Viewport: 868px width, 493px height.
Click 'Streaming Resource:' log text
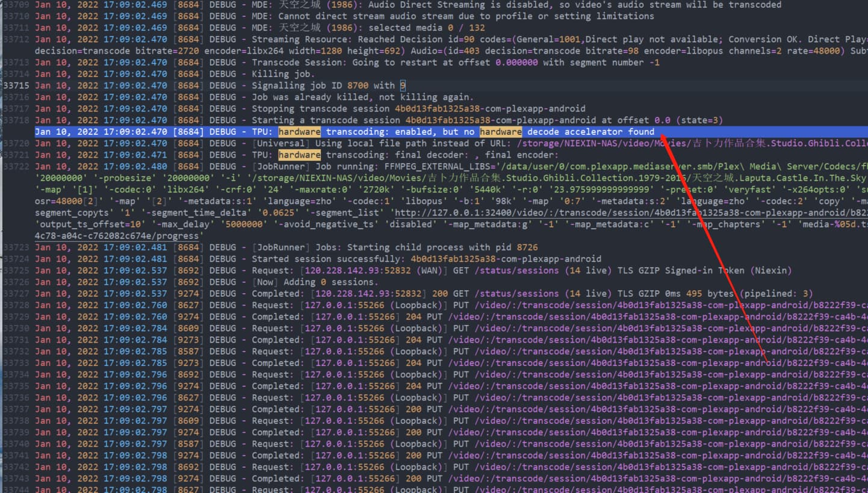[x=302, y=39]
